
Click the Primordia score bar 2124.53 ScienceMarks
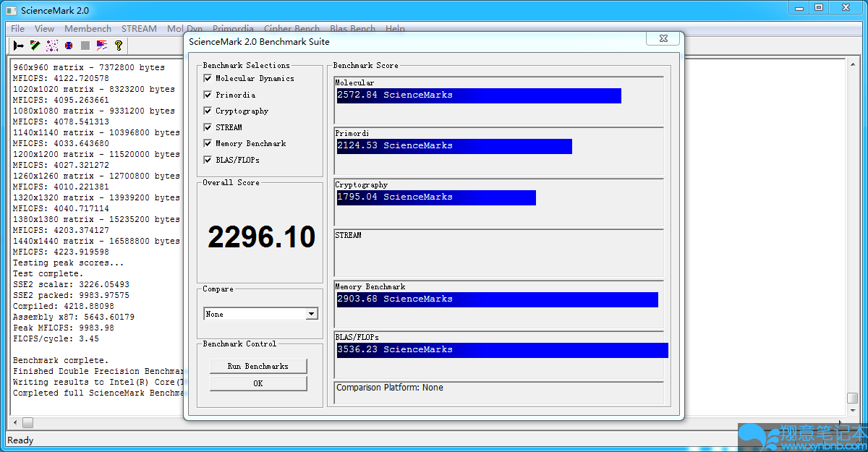click(454, 146)
